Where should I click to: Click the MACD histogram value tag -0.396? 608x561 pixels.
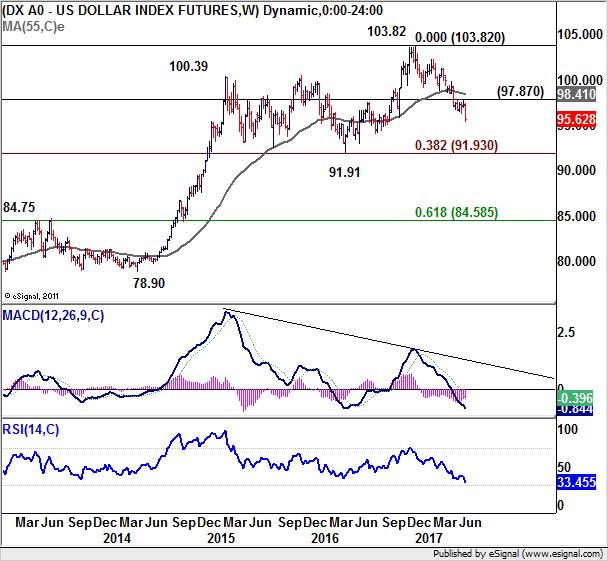coord(575,397)
